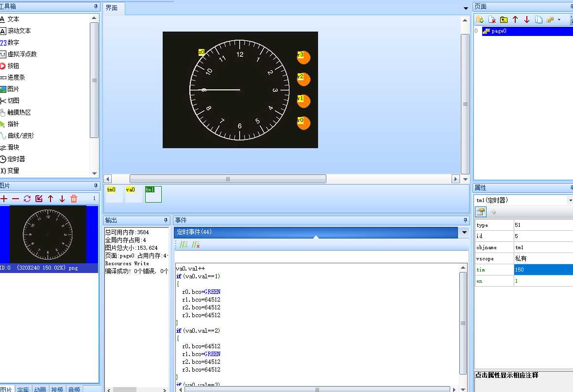Select the 触摸热区 touch hotspot component
The width and height of the screenshot is (573, 392).
tap(16, 112)
